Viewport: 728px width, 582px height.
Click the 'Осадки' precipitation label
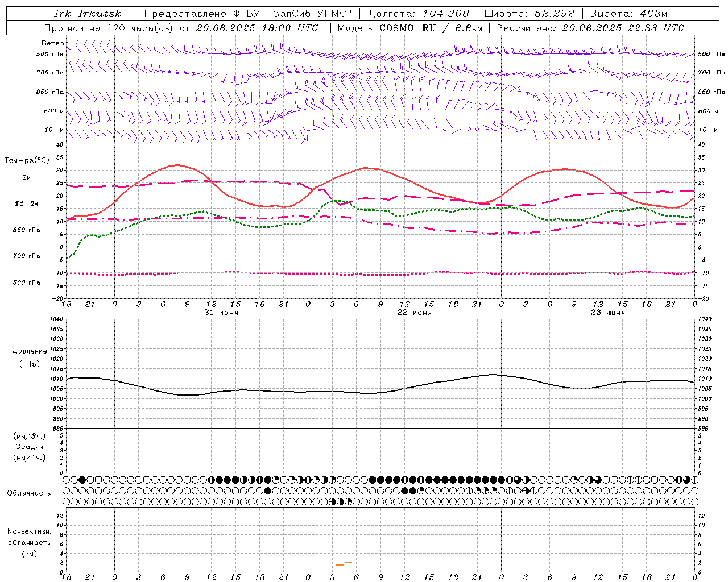[x=30, y=447]
